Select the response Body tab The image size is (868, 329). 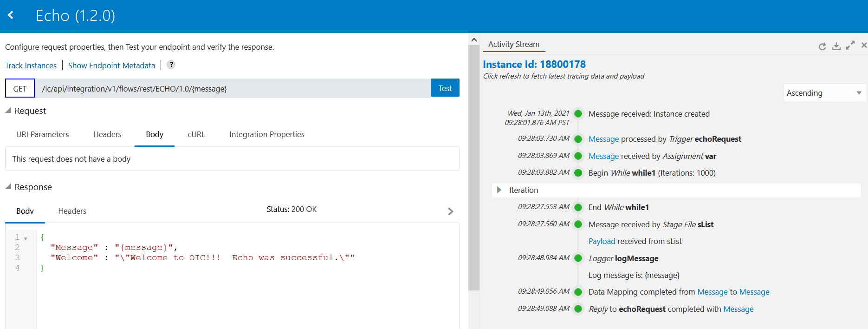pyautogui.click(x=25, y=211)
